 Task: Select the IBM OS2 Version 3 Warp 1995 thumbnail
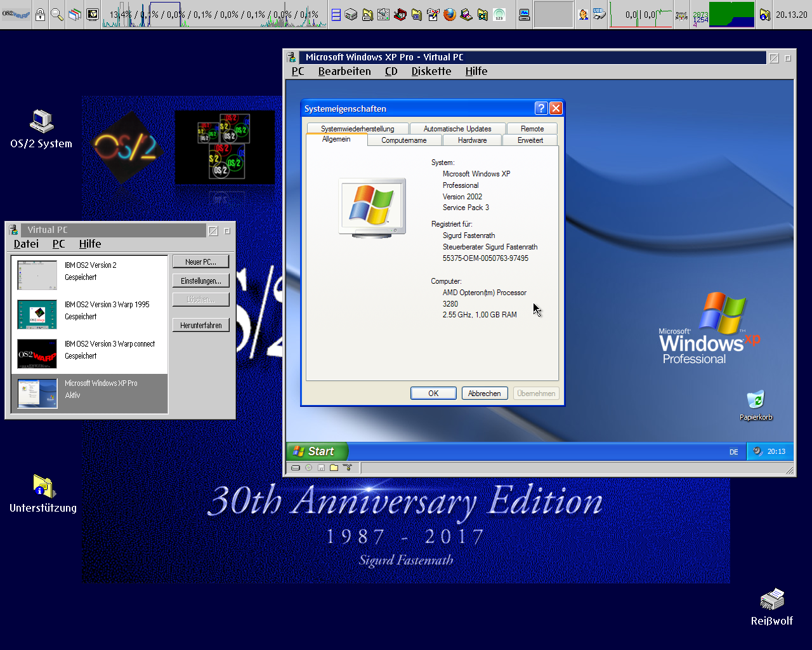37,314
